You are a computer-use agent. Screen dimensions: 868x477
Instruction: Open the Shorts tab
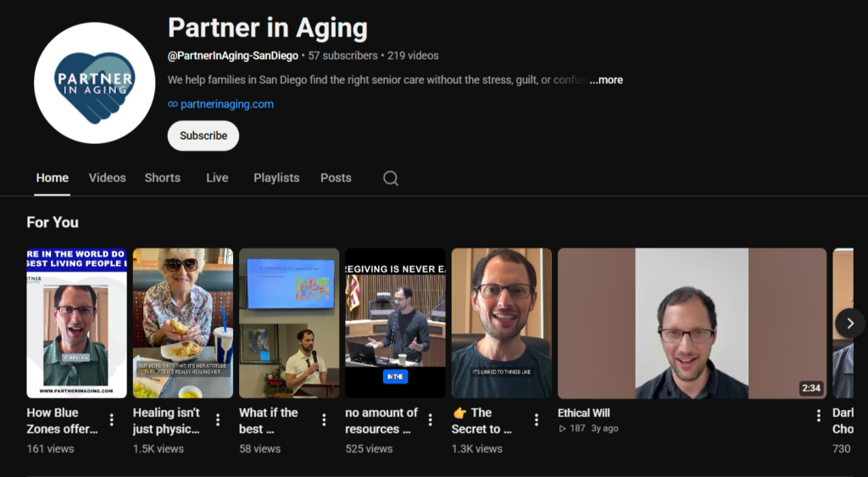click(162, 178)
